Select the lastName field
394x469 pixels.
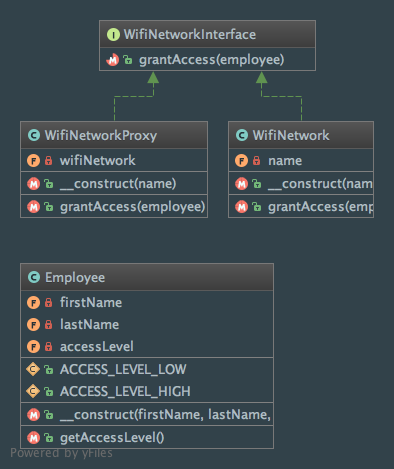click(89, 325)
